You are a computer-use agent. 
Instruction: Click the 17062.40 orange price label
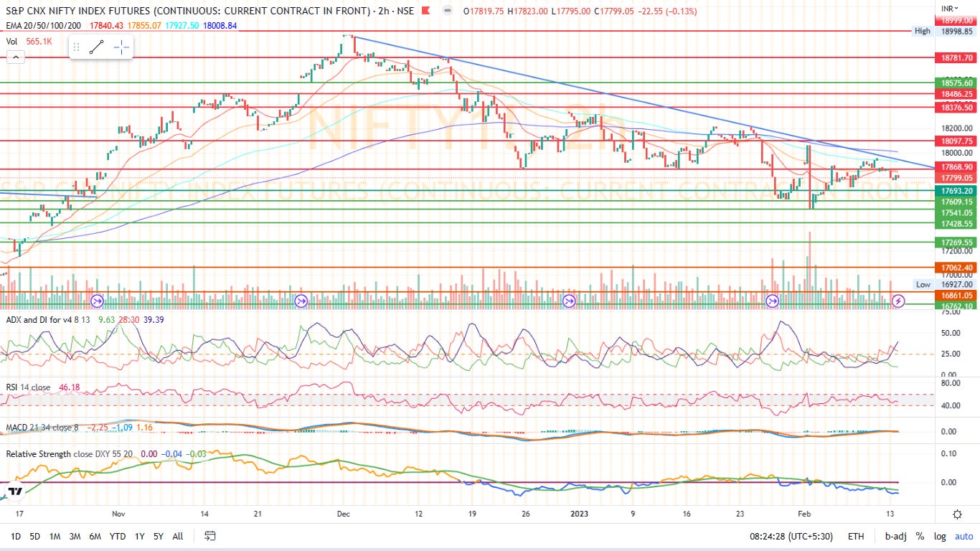[x=956, y=268]
